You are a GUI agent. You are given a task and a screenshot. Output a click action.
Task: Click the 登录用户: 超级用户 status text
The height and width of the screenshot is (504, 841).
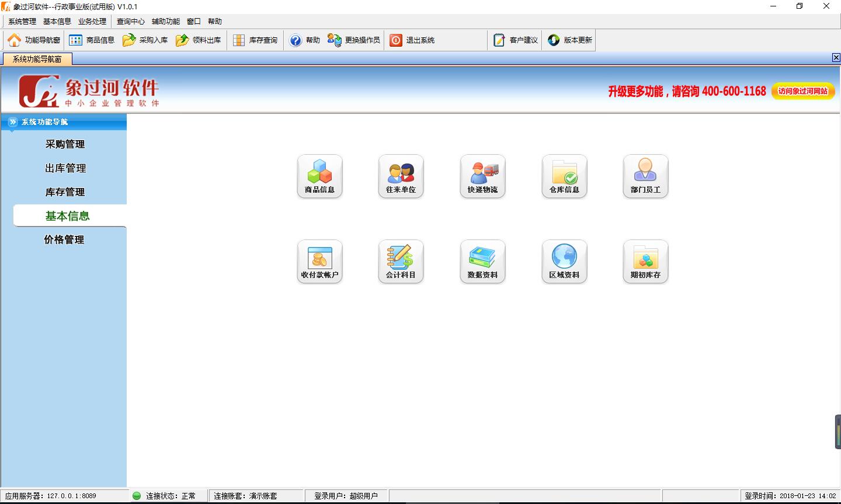[x=346, y=496]
